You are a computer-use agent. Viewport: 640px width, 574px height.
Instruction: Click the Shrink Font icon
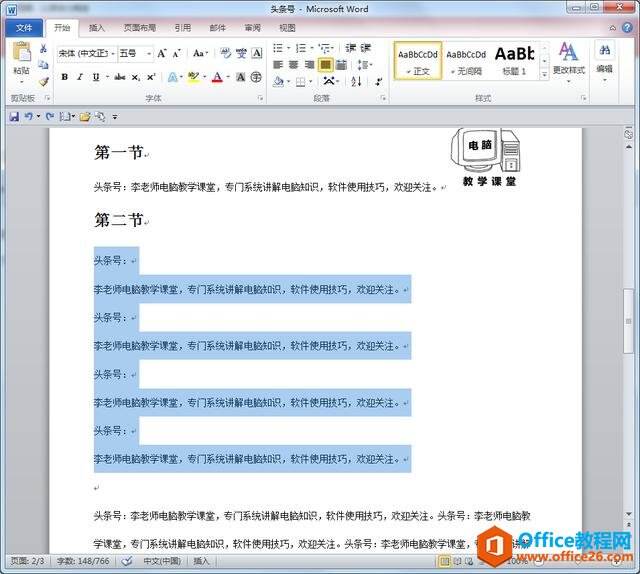pos(176,53)
